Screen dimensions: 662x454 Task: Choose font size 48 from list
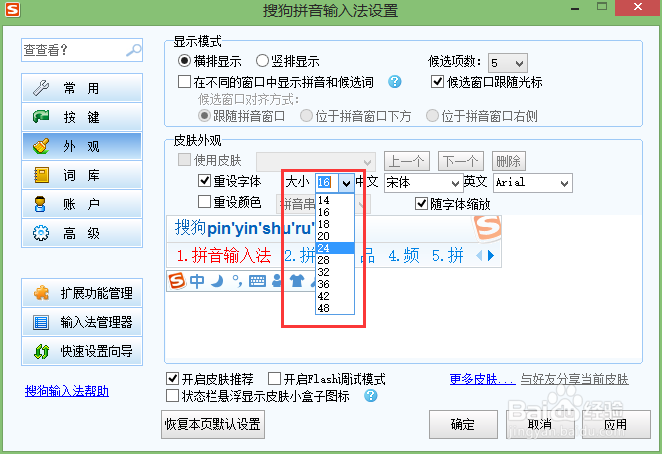(x=335, y=308)
